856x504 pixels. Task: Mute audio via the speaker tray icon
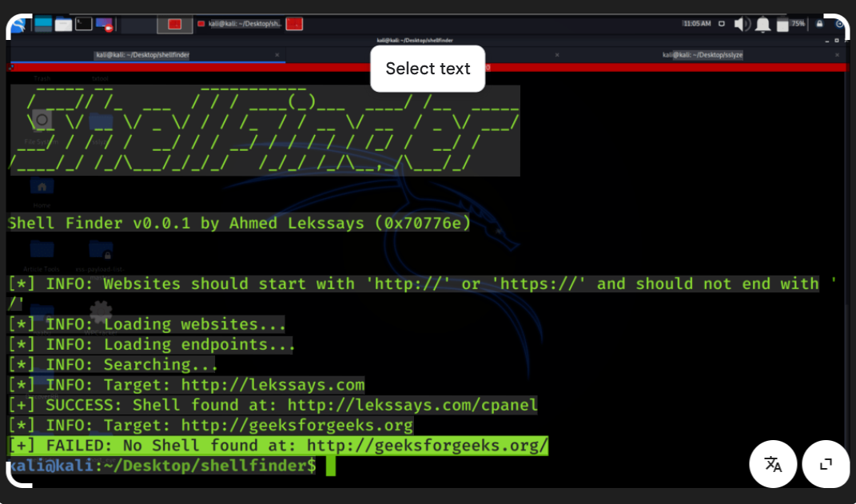pyautogui.click(x=742, y=24)
